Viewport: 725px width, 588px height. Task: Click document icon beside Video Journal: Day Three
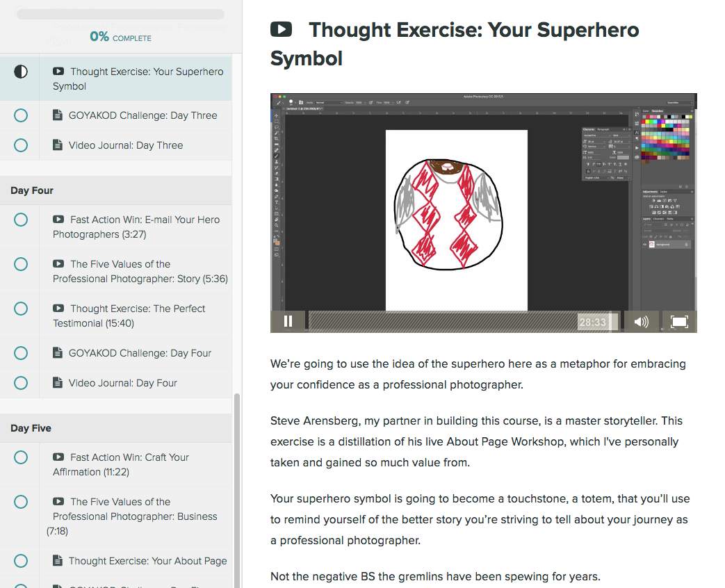click(57, 145)
